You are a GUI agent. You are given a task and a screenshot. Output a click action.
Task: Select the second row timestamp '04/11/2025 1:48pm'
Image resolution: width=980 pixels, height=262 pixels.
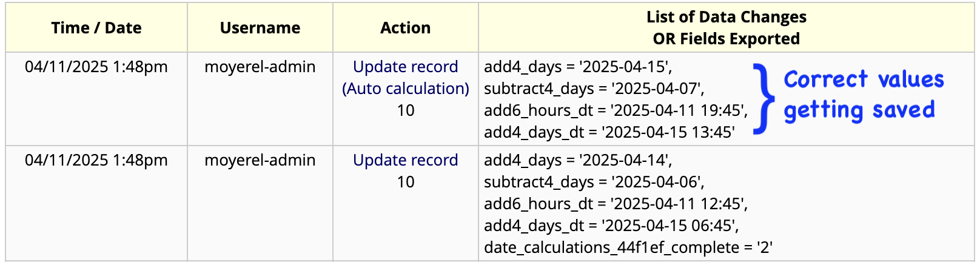[x=96, y=160]
